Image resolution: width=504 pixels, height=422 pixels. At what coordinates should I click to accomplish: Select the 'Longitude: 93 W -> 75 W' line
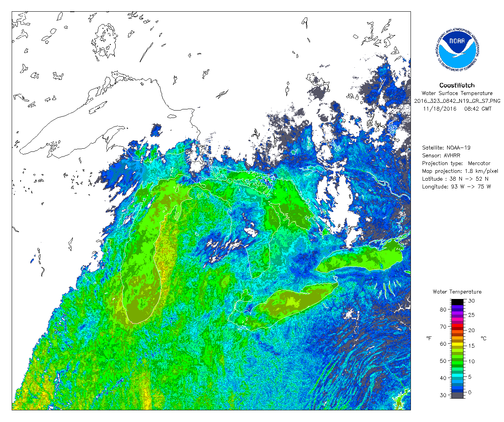456,187
